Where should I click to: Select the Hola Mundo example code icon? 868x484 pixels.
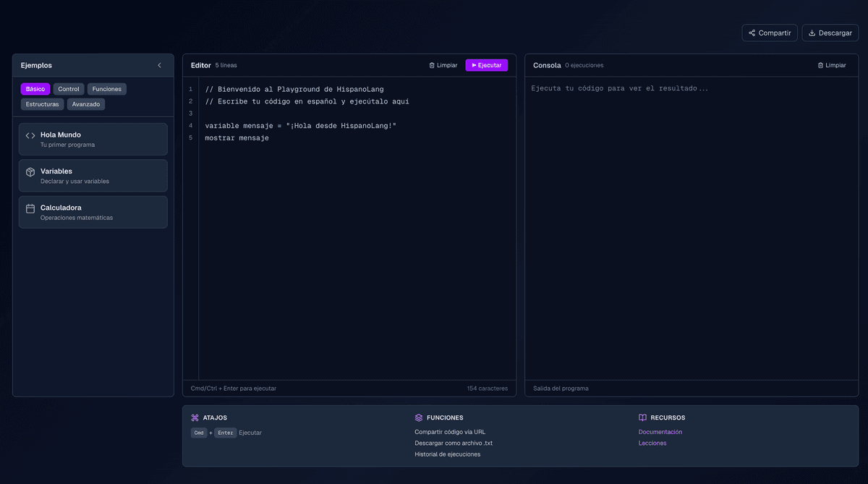click(x=30, y=135)
